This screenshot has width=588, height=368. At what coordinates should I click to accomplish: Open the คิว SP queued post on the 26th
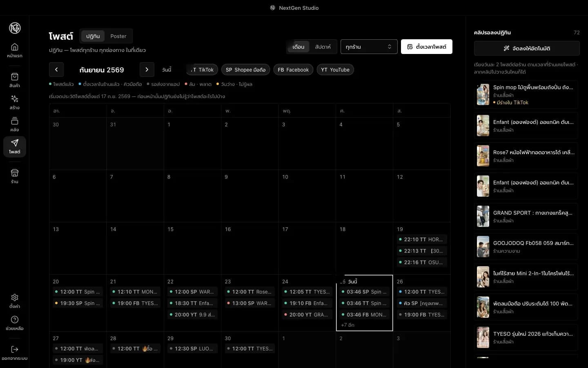click(x=422, y=303)
